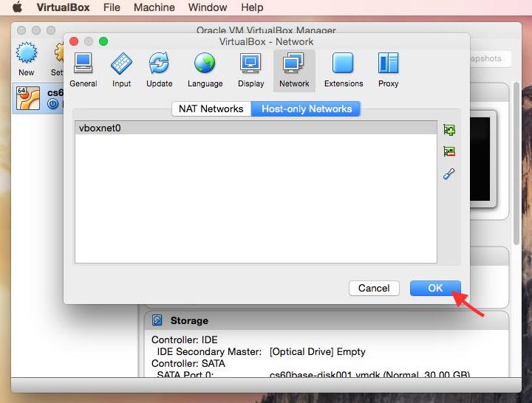
Task: Click the Manager window vertical scrollbar
Action: (x=516, y=162)
